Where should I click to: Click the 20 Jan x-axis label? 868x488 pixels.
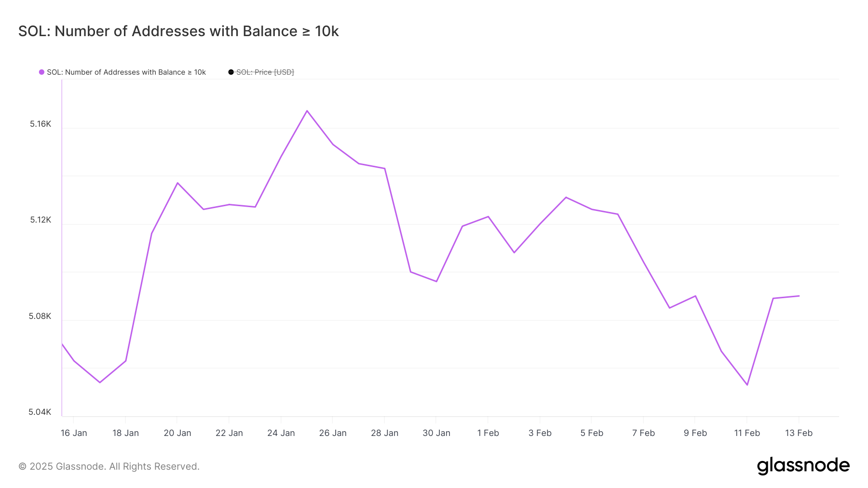coord(177,433)
